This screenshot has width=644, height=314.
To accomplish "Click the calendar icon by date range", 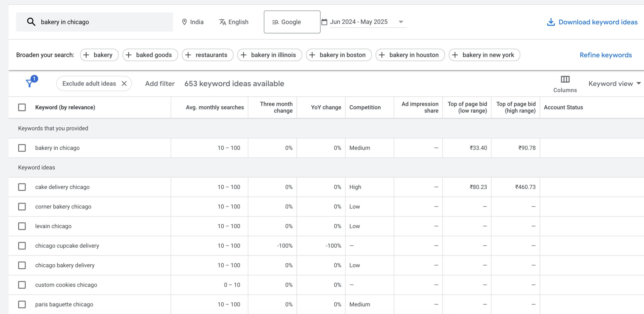I will click(x=324, y=22).
